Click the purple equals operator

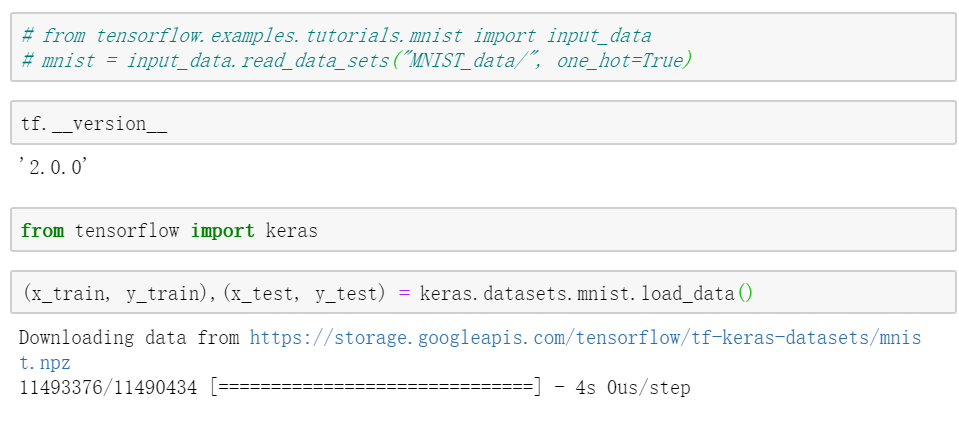404,294
